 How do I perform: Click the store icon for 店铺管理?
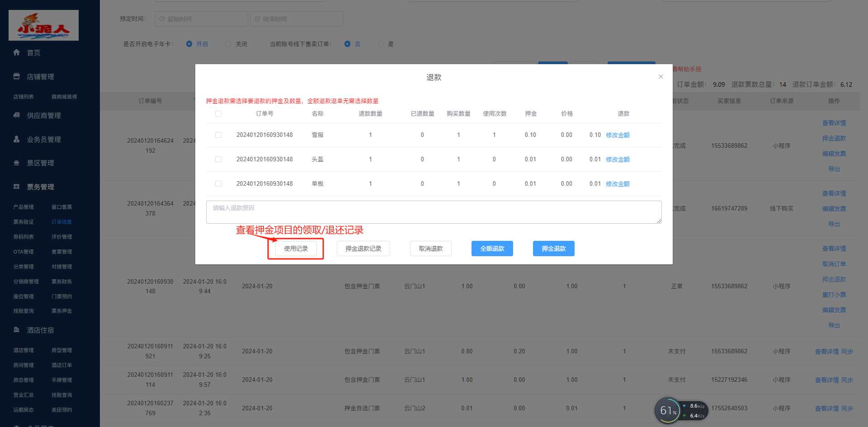(x=17, y=76)
